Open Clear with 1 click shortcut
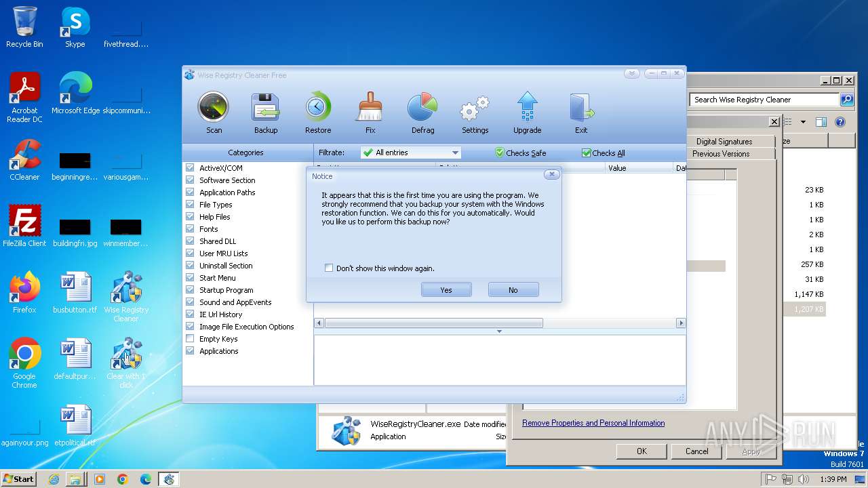868x488 pixels. pyautogui.click(x=126, y=363)
